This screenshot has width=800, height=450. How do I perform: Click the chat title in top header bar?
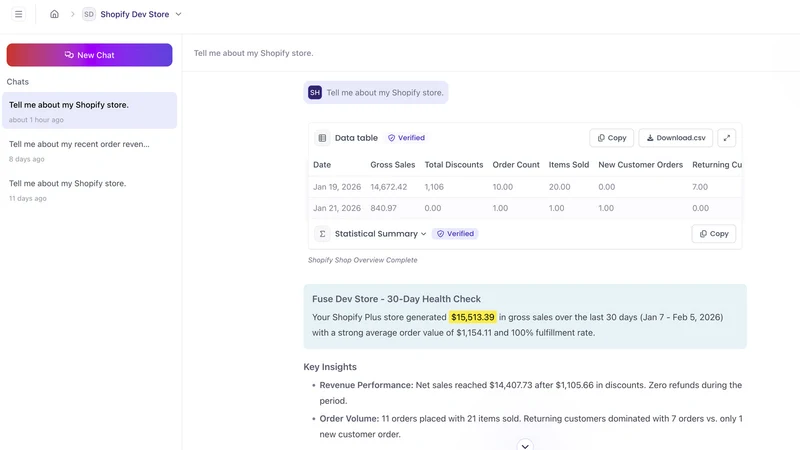click(x=254, y=53)
